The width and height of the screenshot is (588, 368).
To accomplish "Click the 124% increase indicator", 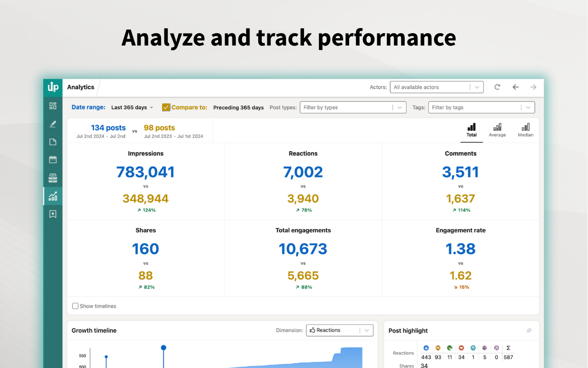I will pyautogui.click(x=146, y=210).
